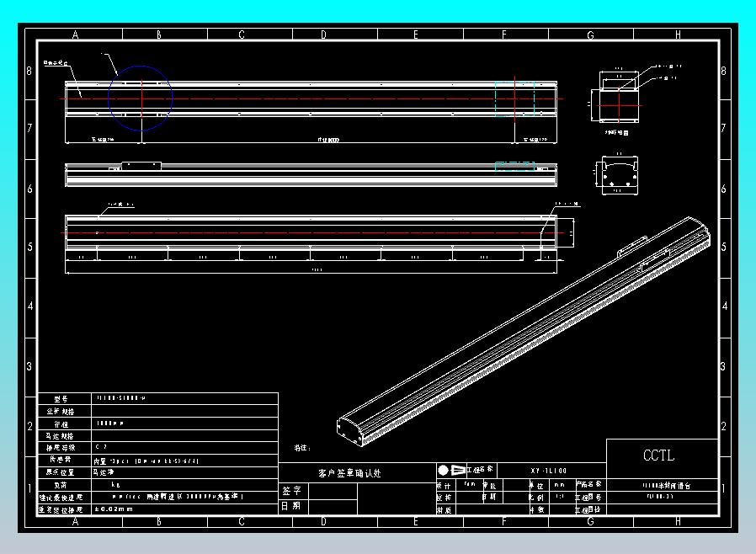Viewport: 756px width, 554px height.
Task: Click the kg load unit value
Action: (115, 485)
